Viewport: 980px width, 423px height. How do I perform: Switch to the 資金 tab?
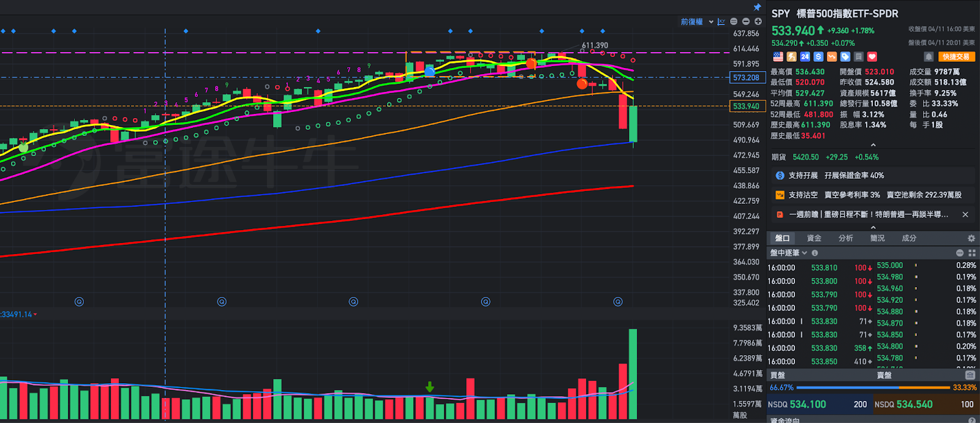(814, 238)
